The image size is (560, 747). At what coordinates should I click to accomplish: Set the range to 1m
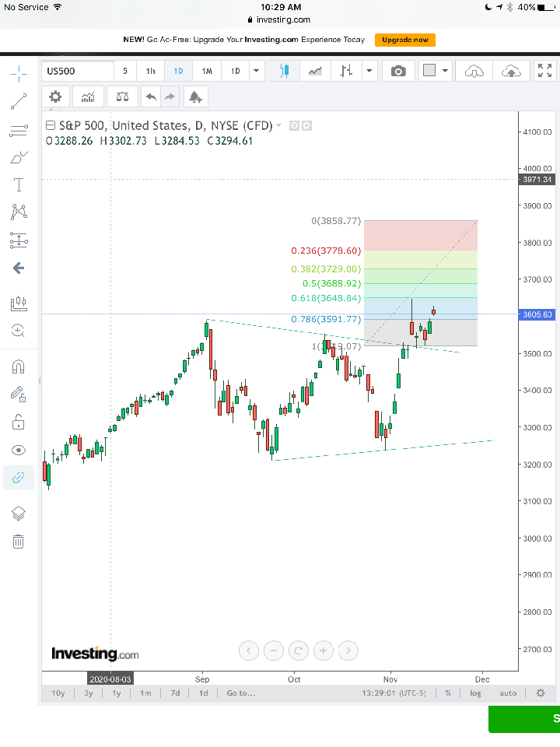145,693
